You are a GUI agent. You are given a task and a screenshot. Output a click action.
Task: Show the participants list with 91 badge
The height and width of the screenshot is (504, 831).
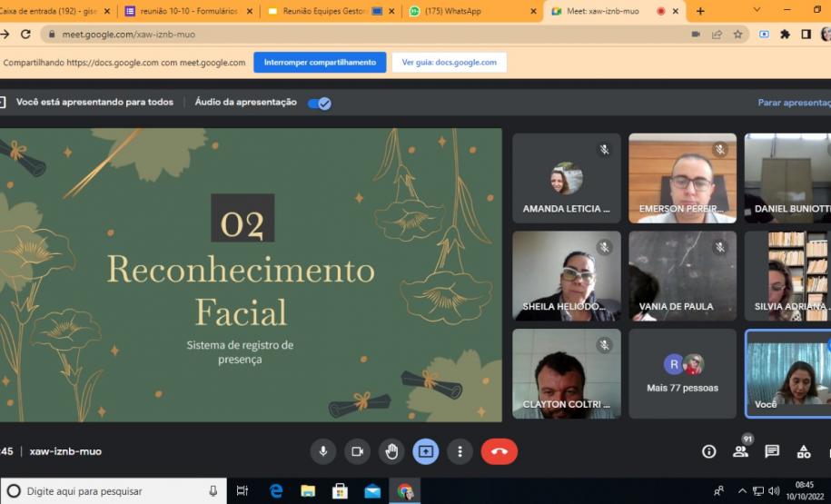click(x=740, y=451)
